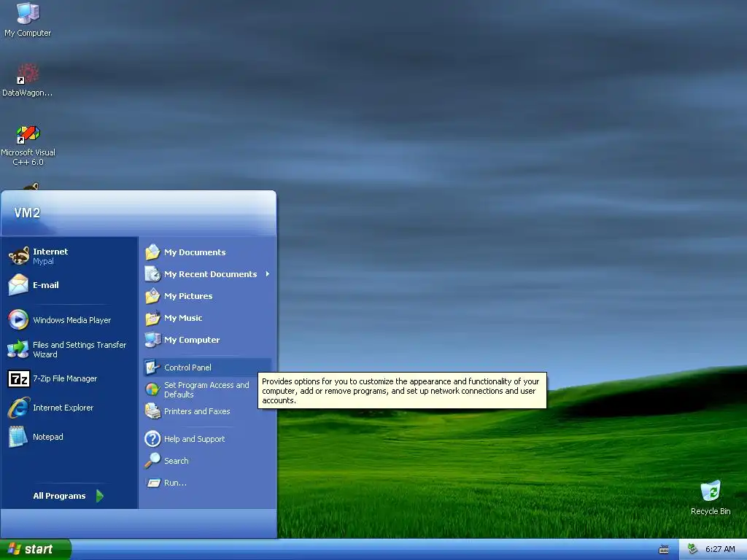The height and width of the screenshot is (560, 747).
Task: Click the Help and Support question mark icon
Action: click(152, 439)
